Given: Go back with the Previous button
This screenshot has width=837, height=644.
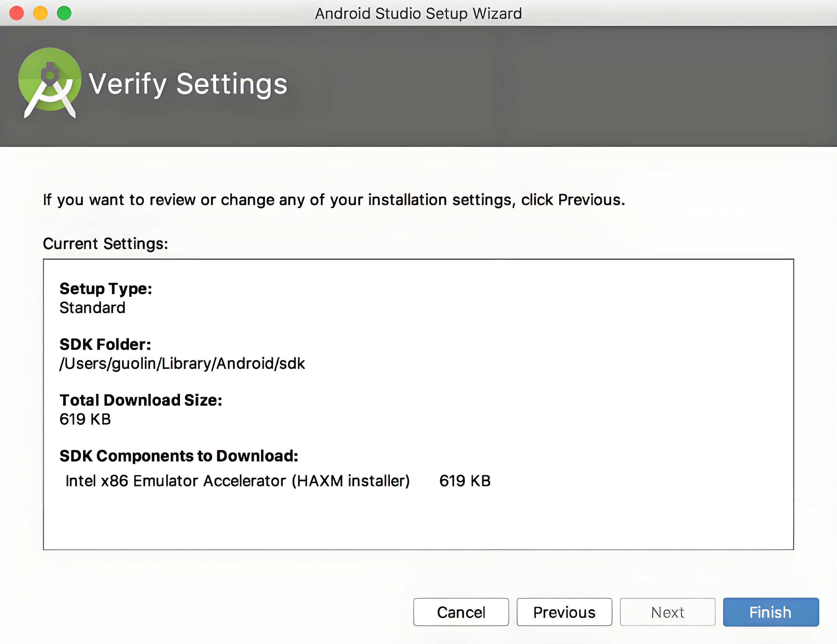Looking at the screenshot, I should (564, 612).
